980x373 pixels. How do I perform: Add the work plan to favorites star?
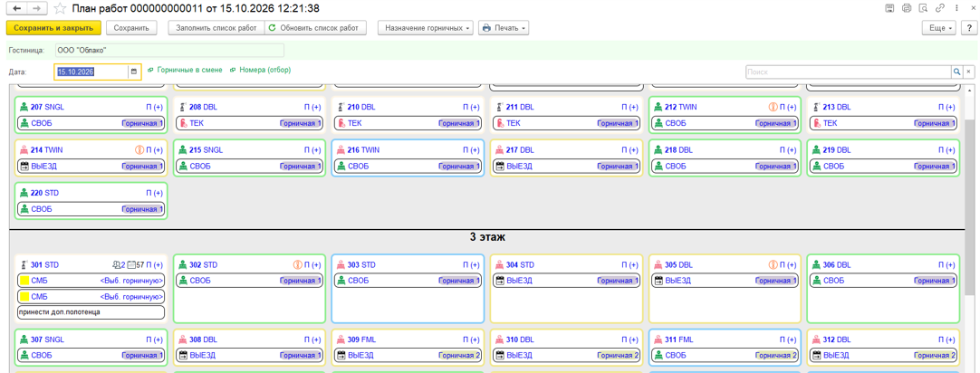click(x=60, y=9)
